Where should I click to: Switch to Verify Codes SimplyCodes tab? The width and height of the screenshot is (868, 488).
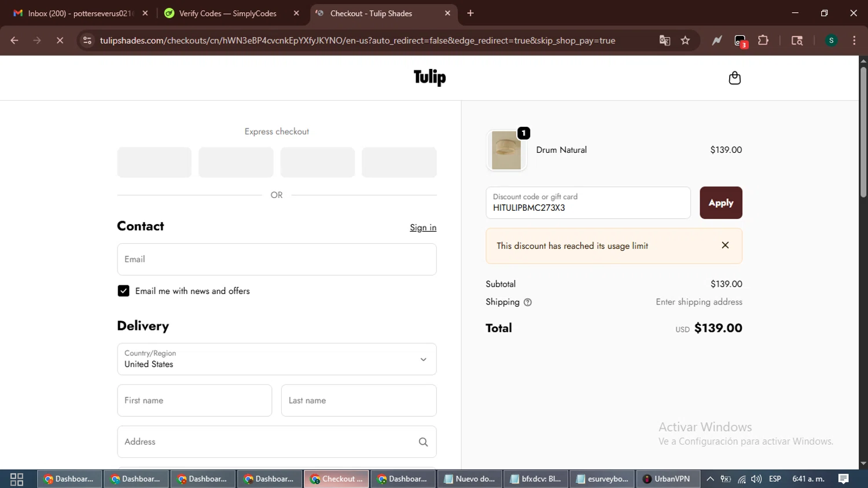tap(227, 13)
